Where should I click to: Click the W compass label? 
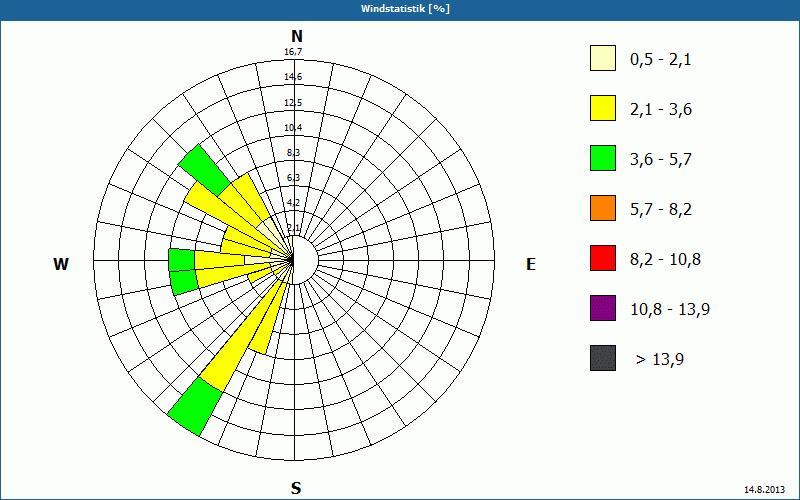[61, 264]
